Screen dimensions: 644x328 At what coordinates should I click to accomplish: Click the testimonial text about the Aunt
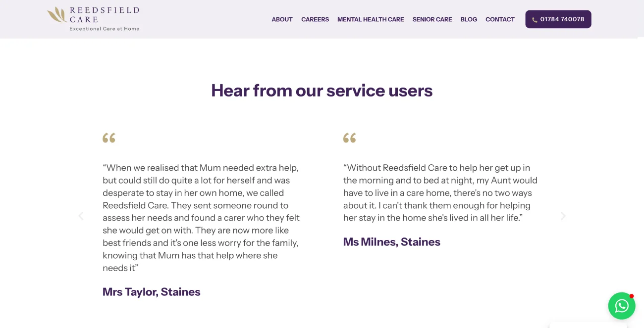(x=440, y=193)
